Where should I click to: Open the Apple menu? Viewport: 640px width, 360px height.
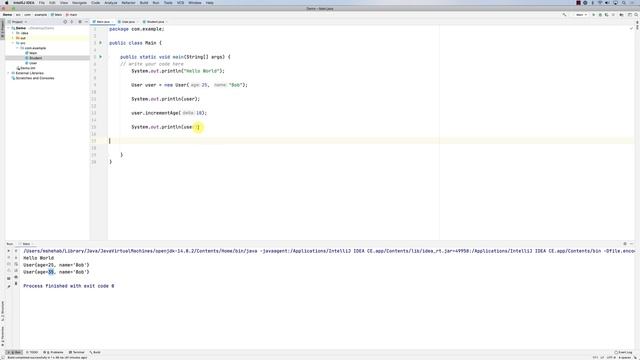click(x=6, y=3)
